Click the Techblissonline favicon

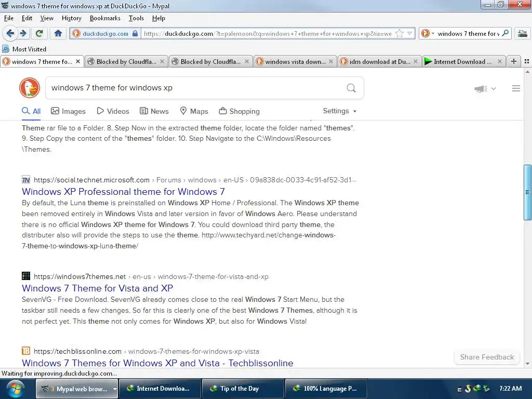click(x=26, y=351)
